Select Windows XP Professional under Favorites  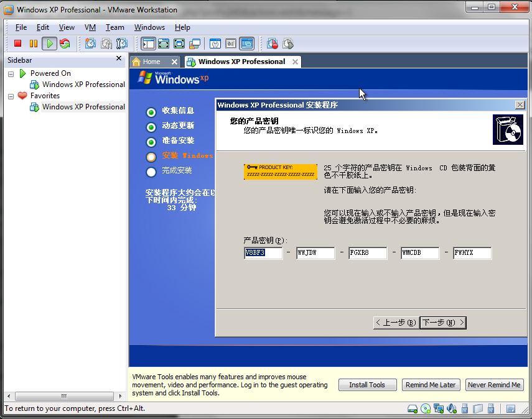[x=83, y=107]
